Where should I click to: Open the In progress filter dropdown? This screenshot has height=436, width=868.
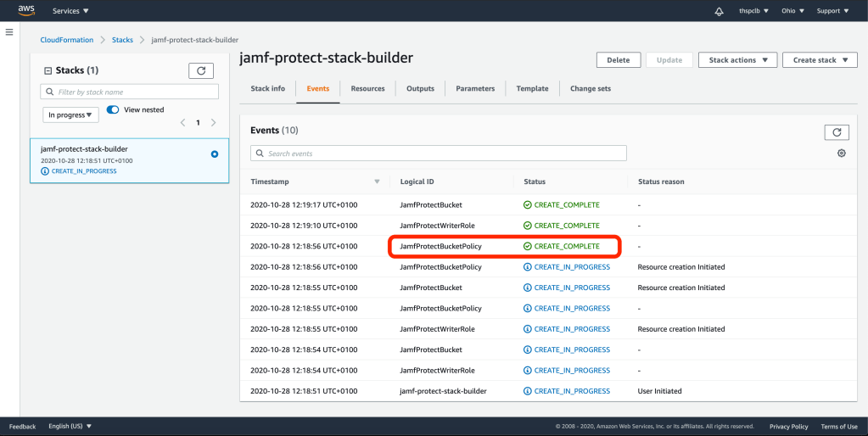click(x=70, y=115)
